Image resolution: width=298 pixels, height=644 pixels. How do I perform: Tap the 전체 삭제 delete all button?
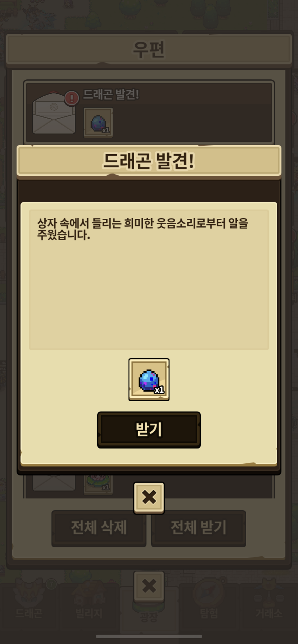point(99,528)
